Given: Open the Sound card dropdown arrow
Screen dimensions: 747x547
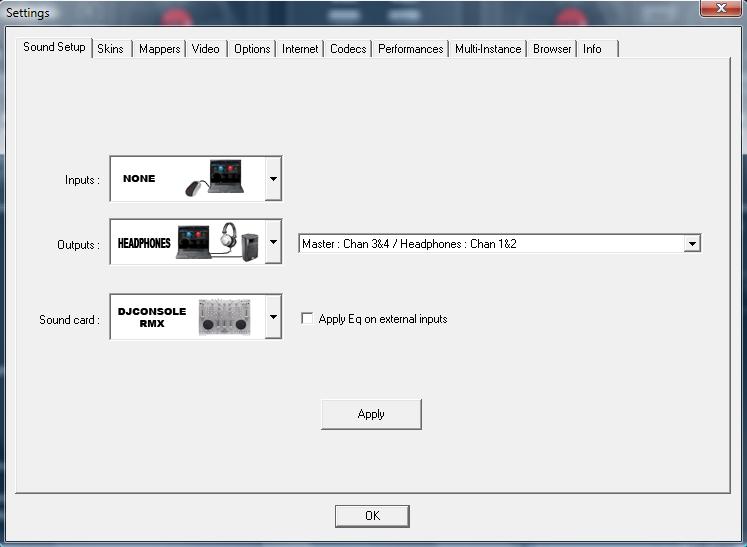Looking at the screenshot, I should coord(273,316).
